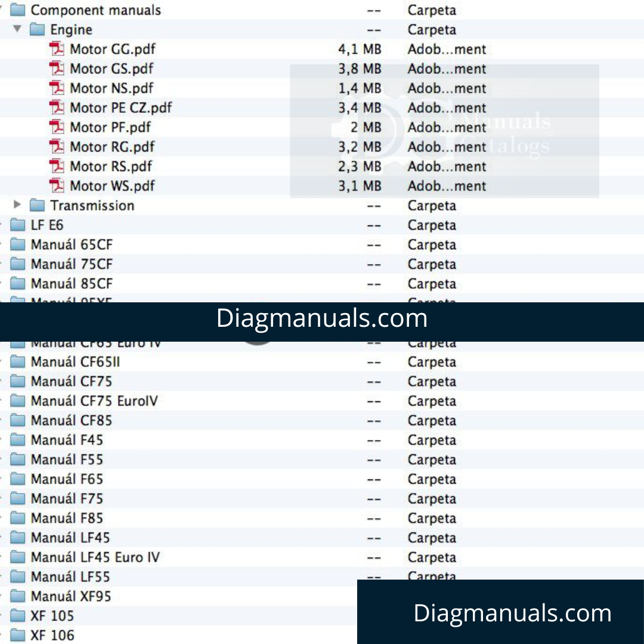Viewport: 644px width, 644px height.
Task: Click the PDF icon of Motor PE CZ.pdf
Action: (x=57, y=108)
